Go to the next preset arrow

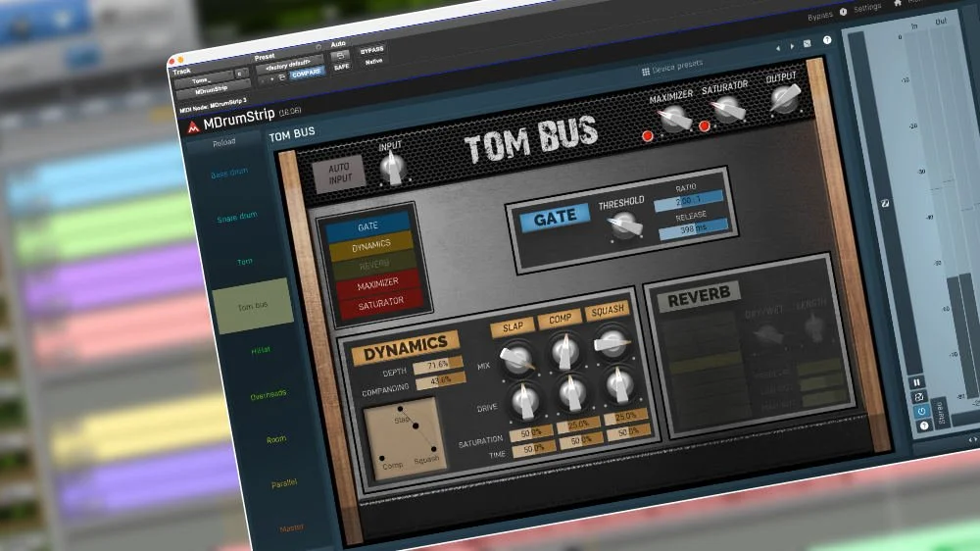[x=792, y=46]
